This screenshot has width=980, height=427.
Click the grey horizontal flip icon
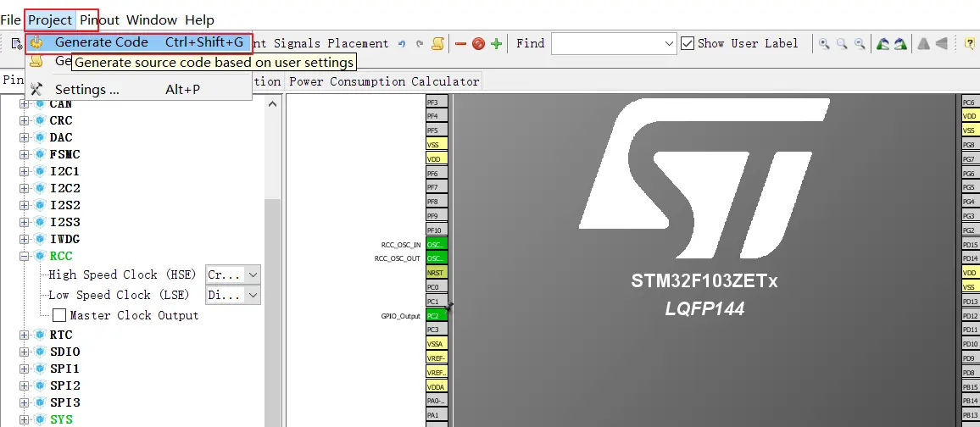[x=923, y=44]
